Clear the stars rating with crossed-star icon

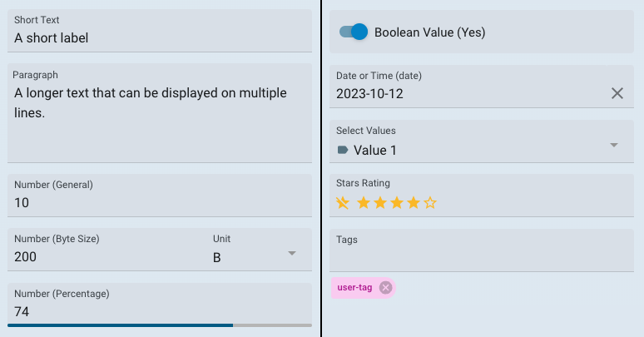coord(343,202)
